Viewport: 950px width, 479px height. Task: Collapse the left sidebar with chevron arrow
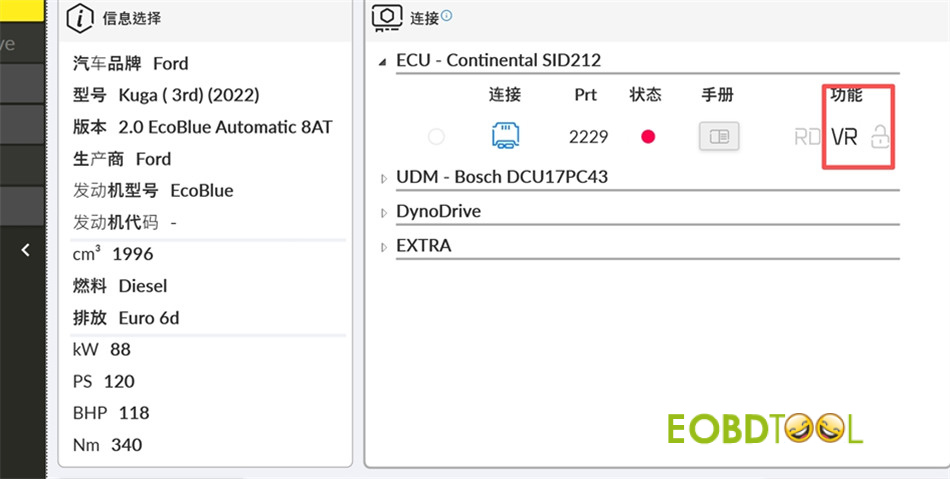(x=25, y=250)
